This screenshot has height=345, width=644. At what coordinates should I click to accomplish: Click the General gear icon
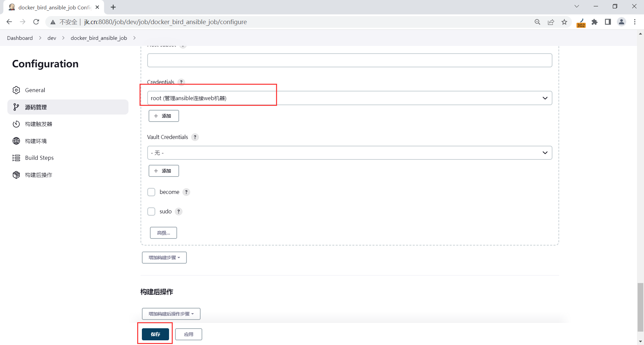click(16, 90)
